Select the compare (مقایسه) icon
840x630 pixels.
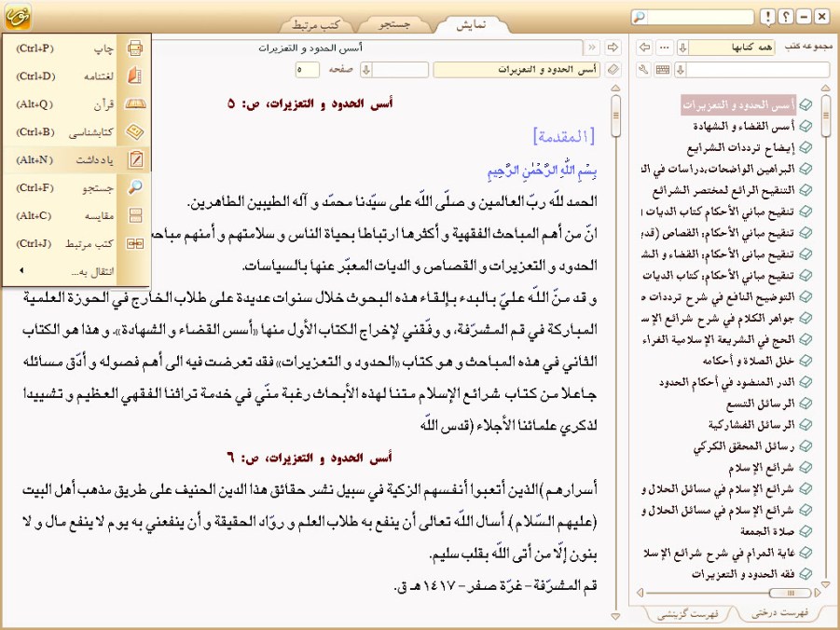coord(135,215)
